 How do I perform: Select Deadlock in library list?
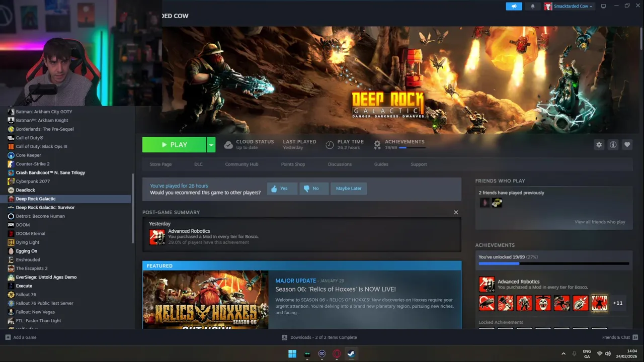(x=25, y=190)
